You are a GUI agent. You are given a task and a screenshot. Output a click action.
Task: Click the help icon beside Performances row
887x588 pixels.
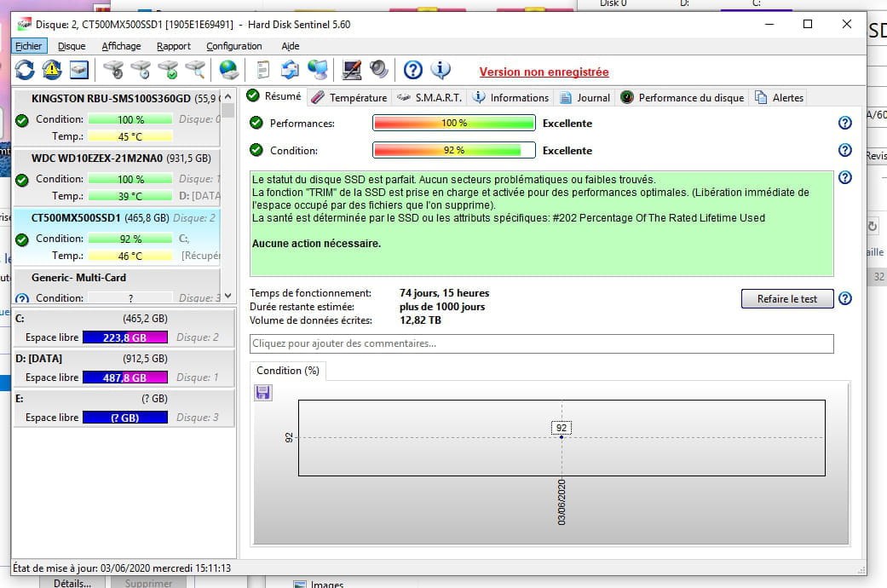(x=844, y=123)
